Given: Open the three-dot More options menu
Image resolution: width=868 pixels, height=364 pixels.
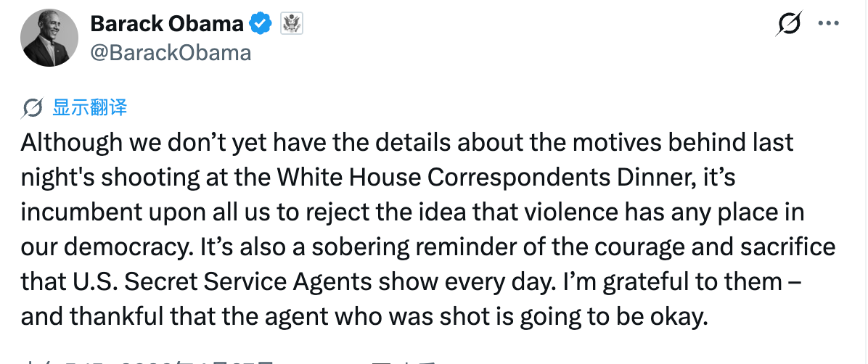Looking at the screenshot, I should 828,24.
